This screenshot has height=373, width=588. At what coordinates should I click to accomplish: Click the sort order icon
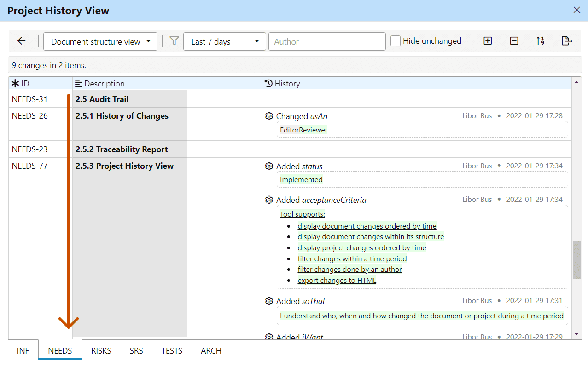(x=541, y=41)
